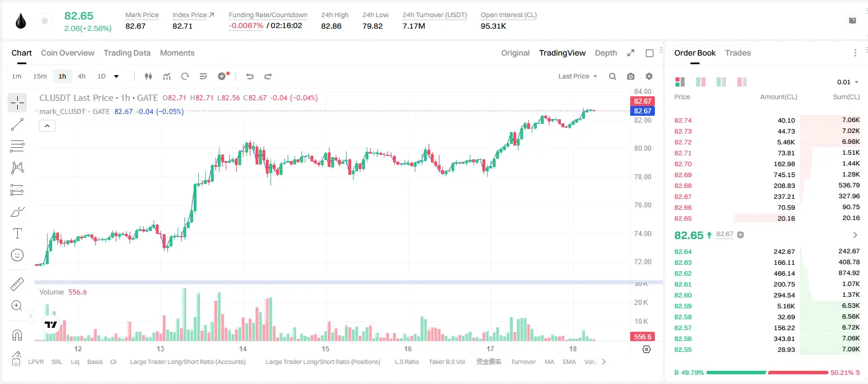
Task: Select the ruler measure tool
Action: point(17,284)
